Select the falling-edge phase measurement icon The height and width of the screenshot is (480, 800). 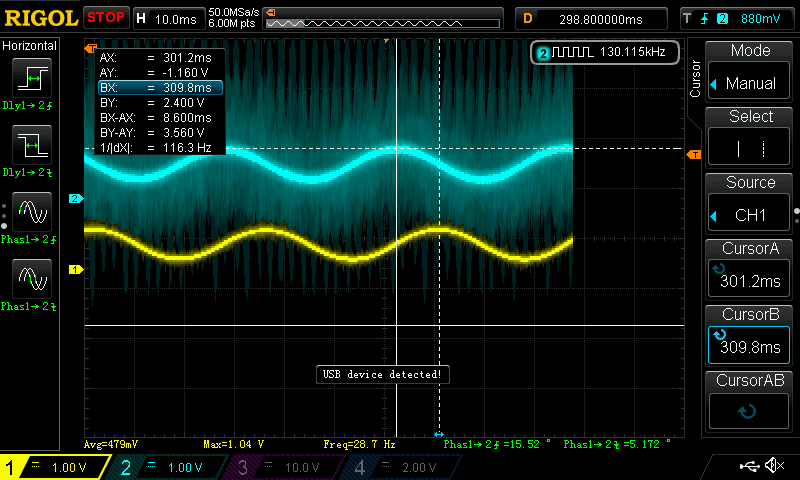tap(32, 279)
